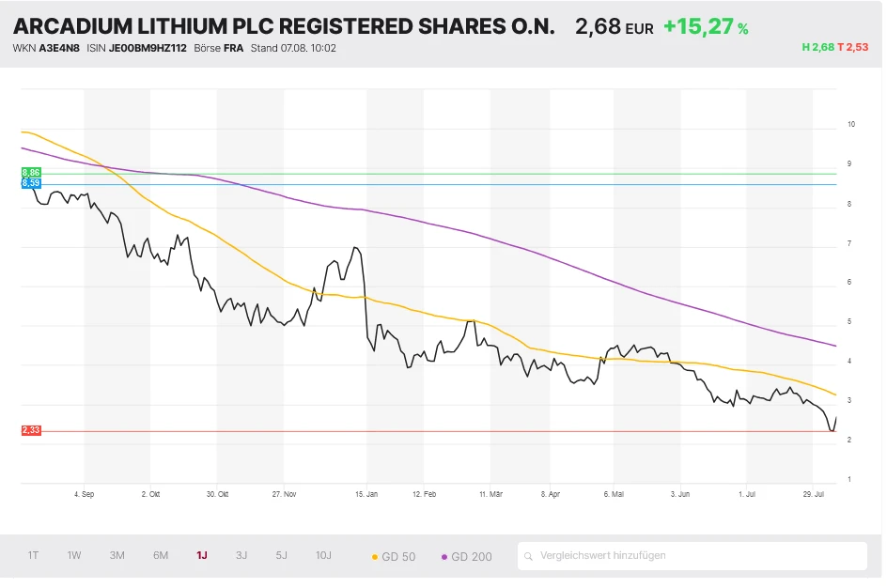
Task: Select the 6M time range
Action: 159,555
